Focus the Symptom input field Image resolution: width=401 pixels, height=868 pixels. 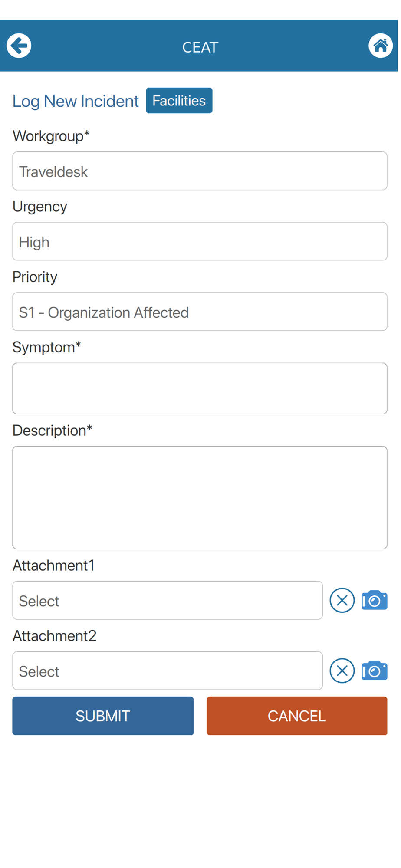pyautogui.click(x=200, y=388)
